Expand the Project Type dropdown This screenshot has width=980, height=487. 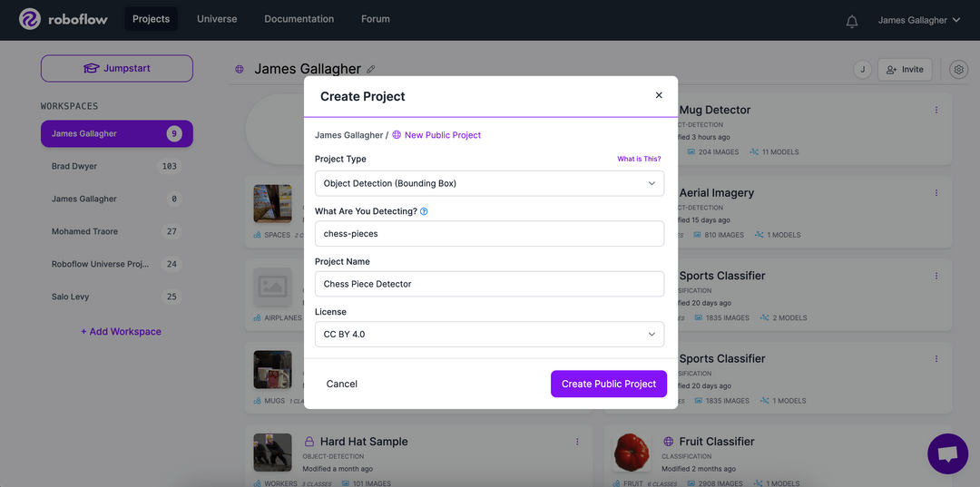(489, 183)
